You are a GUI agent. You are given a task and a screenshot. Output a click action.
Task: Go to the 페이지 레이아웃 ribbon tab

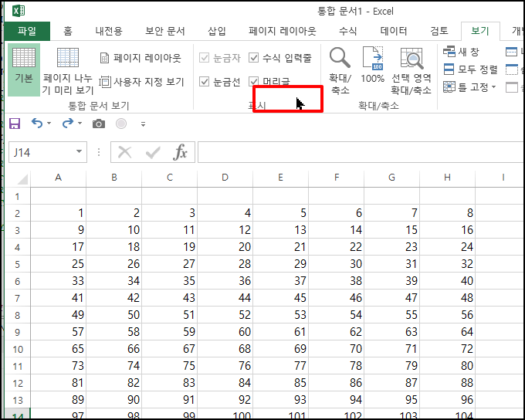(283, 31)
